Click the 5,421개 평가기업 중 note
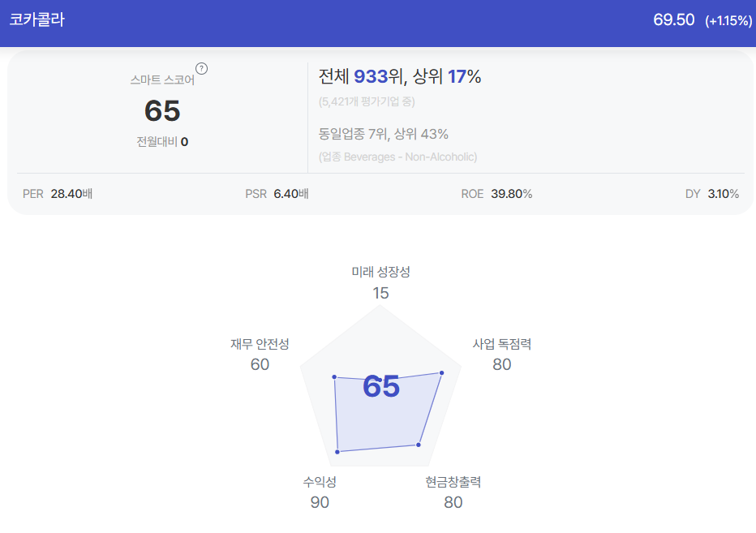Image resolution: width=756 pixels, height=533 pixels. 367,101
